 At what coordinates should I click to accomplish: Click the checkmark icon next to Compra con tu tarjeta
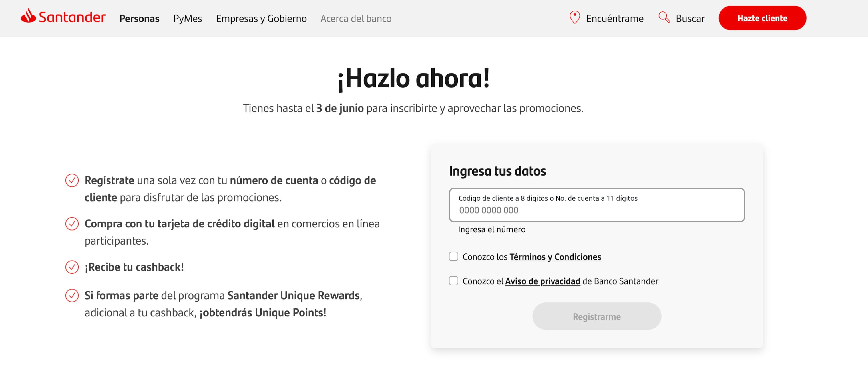tap(71, 224)
